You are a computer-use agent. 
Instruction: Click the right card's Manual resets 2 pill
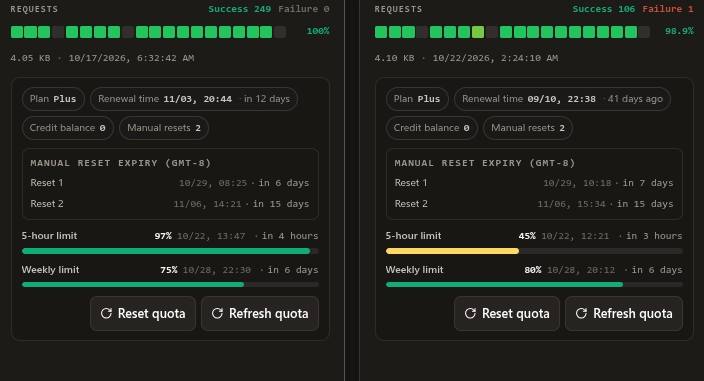(528, 128)
